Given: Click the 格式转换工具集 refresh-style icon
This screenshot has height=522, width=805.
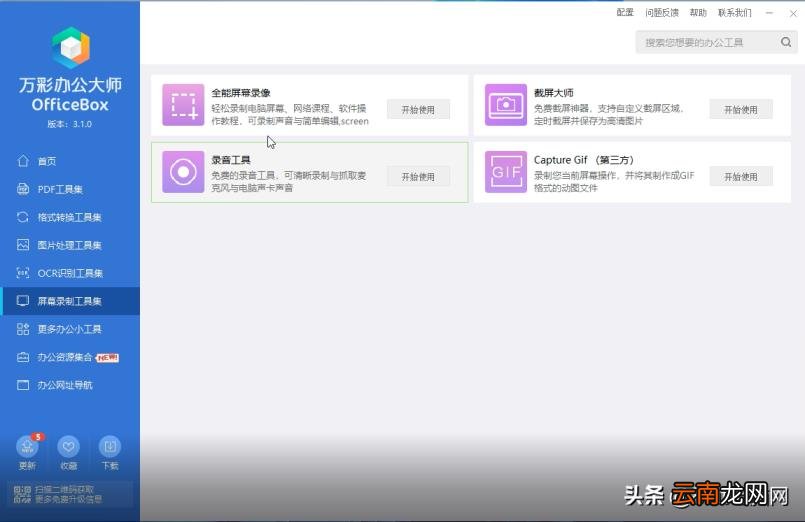Looking at the screenshot, I should [23, 217].
